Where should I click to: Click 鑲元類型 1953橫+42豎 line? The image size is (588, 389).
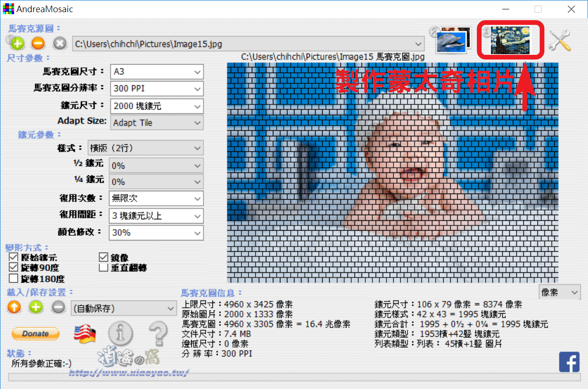click(x=437, y=334)
